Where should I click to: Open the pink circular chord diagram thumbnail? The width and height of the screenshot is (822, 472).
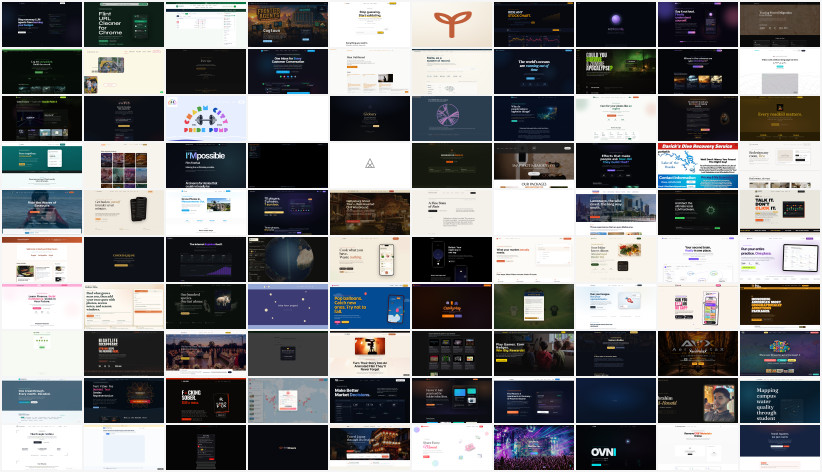[x=452, y=119]
